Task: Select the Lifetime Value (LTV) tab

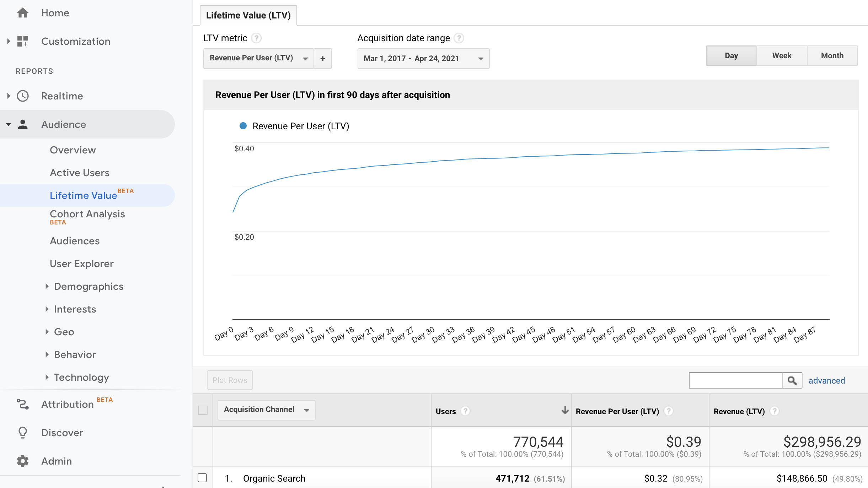Action: pyautogui.click(x=248, y=15)
